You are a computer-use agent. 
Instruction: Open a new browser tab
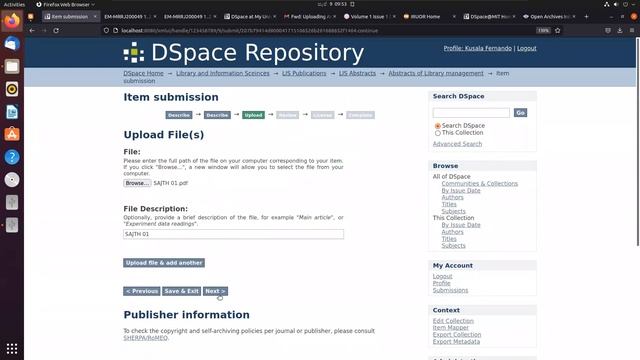coord(587,16)
